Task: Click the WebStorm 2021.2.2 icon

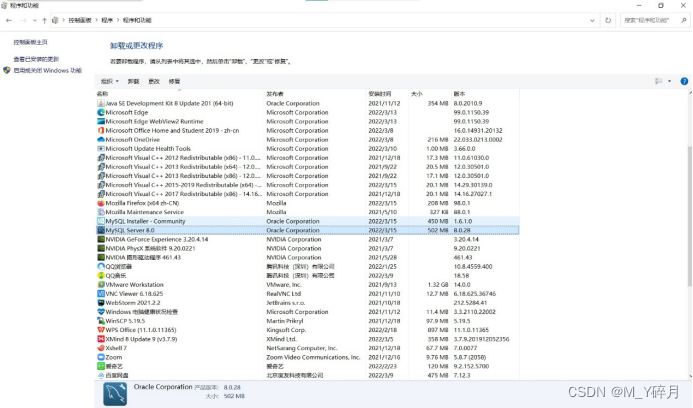Action: 101,303
